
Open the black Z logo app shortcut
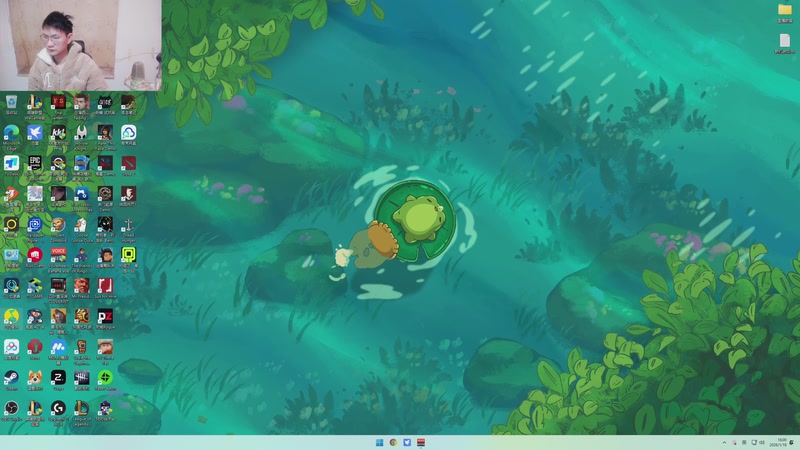tap(58, 379)
